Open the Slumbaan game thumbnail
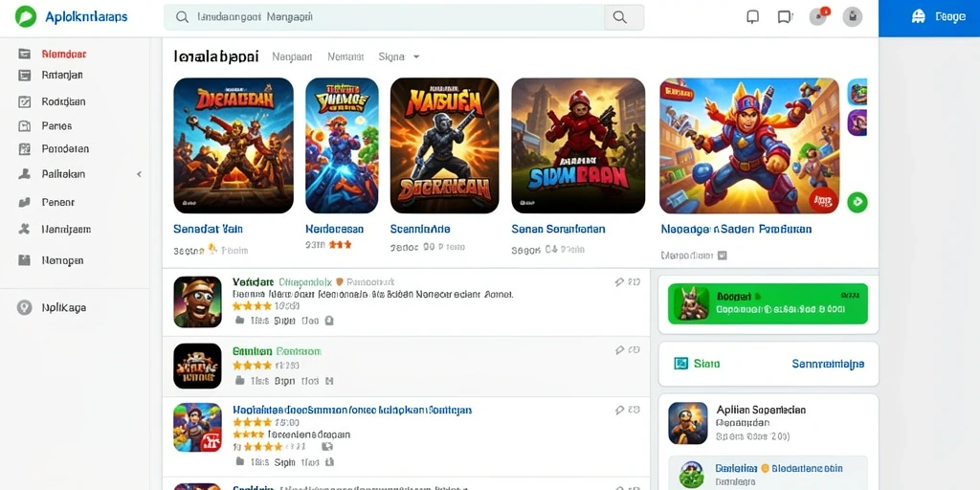 [x=578, y=145]
